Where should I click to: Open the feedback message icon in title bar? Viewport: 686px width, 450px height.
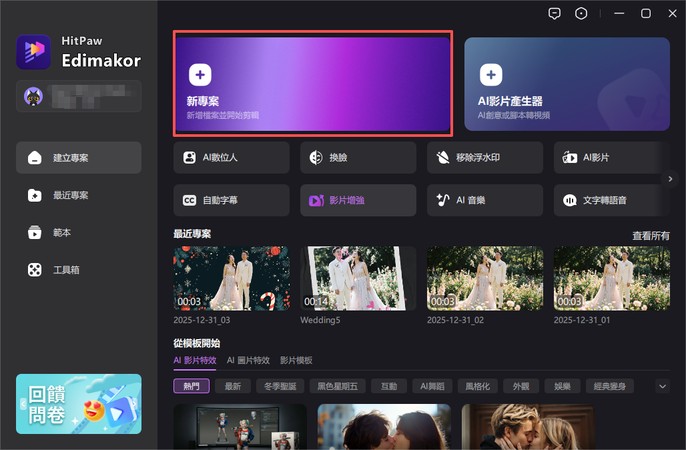coord(554,14)
